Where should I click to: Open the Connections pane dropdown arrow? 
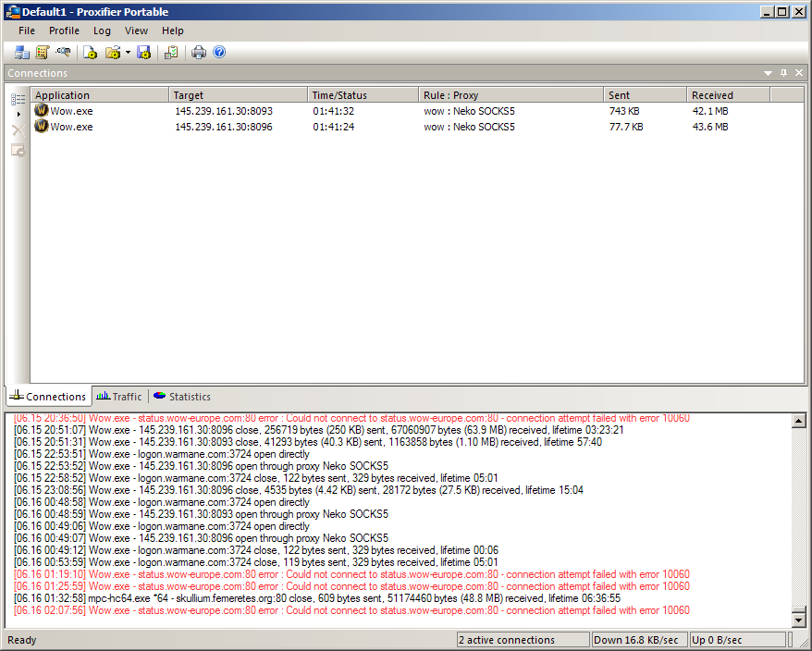(768, 73)
